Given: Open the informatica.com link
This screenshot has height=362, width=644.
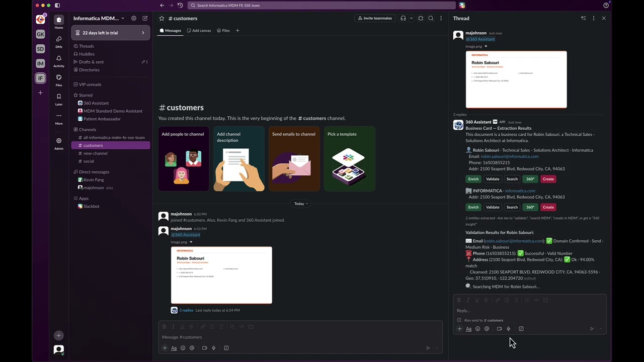Looking at the screenshot, I should (x=520, y=191).
